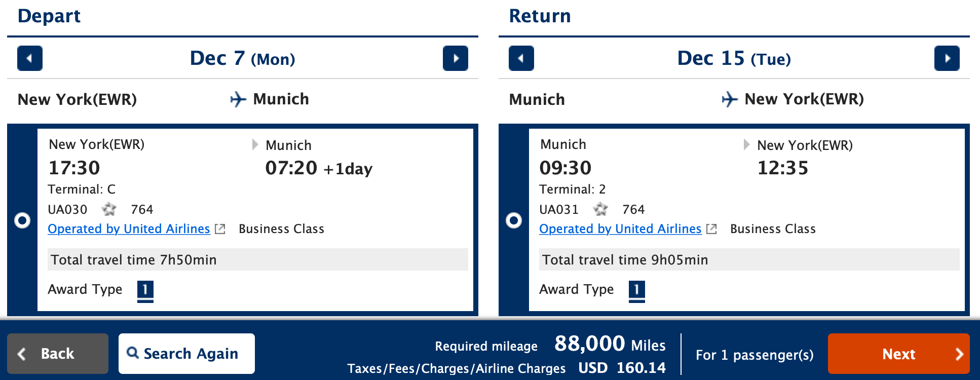Click the Required mileage 88,000 Miles value
Screen dimensions: 980x380
point(589,344)
